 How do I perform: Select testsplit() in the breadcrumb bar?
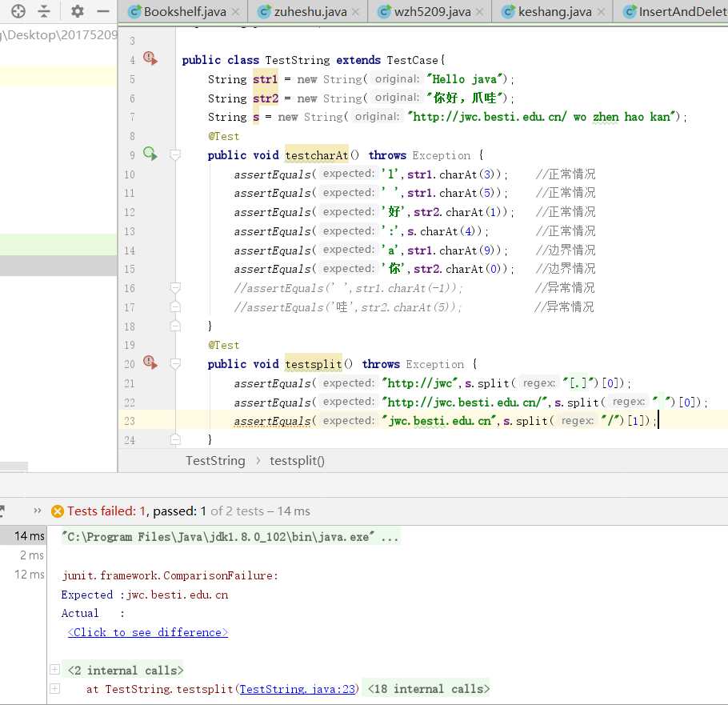[x=297, y=460]
